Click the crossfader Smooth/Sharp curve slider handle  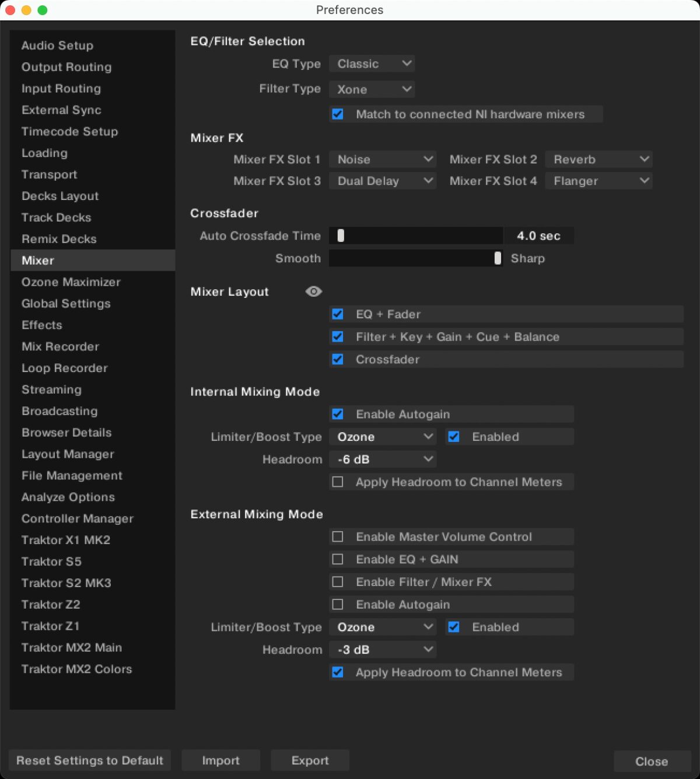(497, 258)
